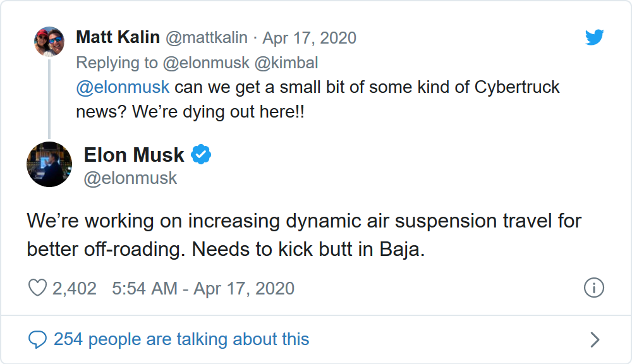Open the Matt Kalin display name

[118, 37]
